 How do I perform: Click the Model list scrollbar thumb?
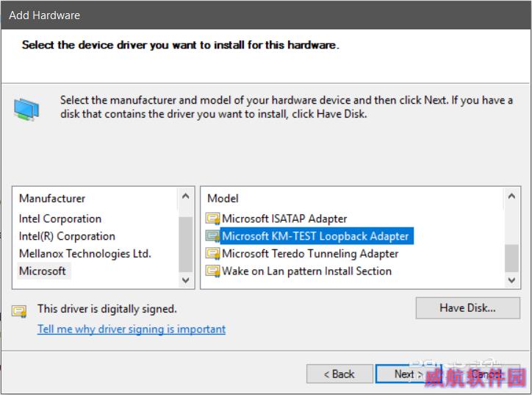(x=511, y=258)
